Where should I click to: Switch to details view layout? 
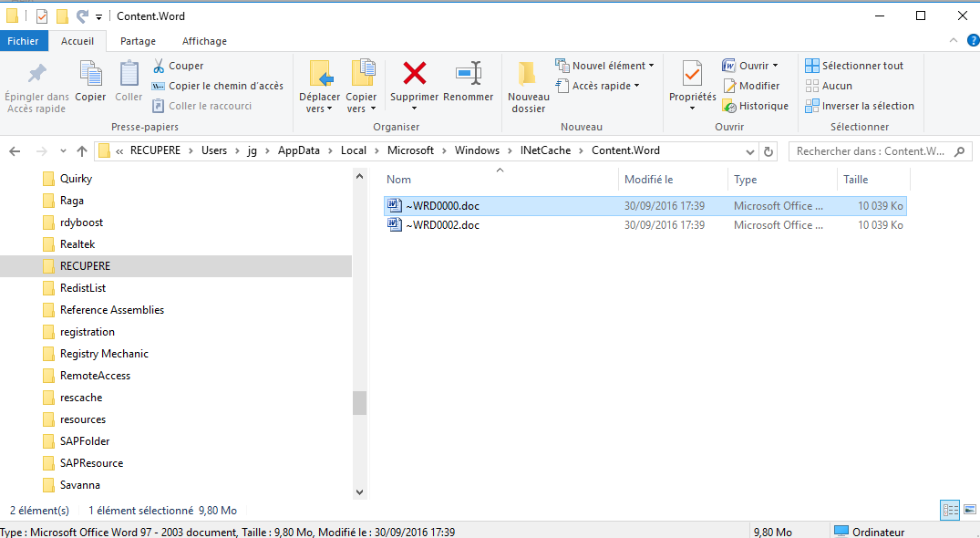click(x=950, y=510)
